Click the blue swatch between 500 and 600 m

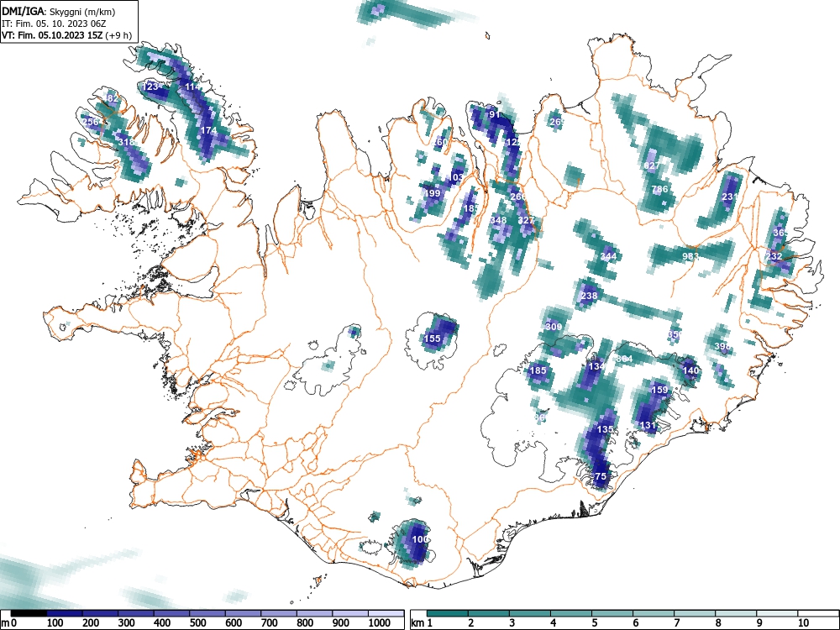pyautogui.click(x=207, y=613)
